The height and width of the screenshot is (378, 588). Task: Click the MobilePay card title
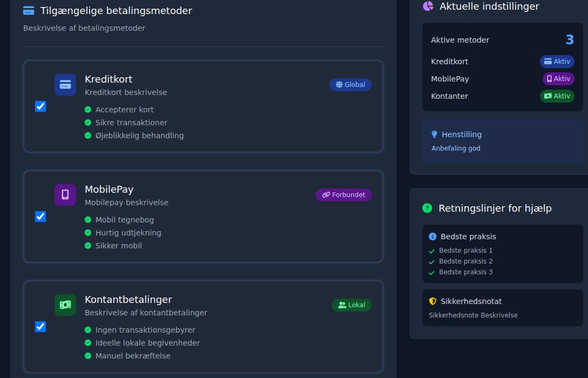click(109, 190)
